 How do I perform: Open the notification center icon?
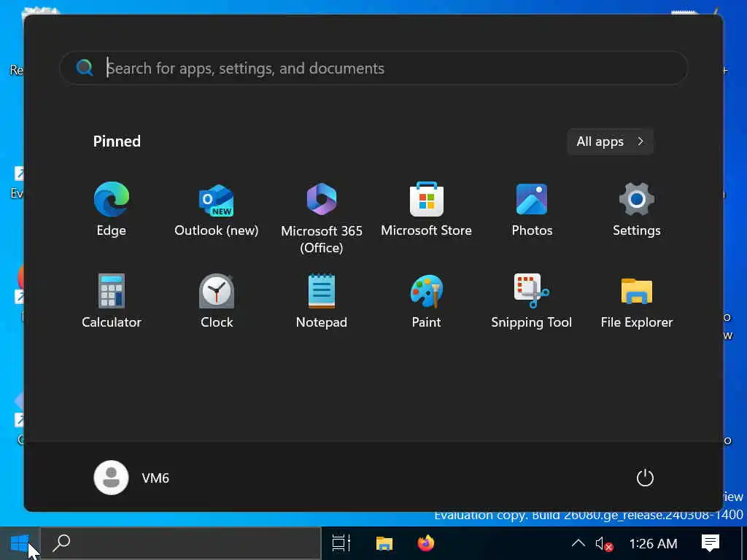click(711, 542)
